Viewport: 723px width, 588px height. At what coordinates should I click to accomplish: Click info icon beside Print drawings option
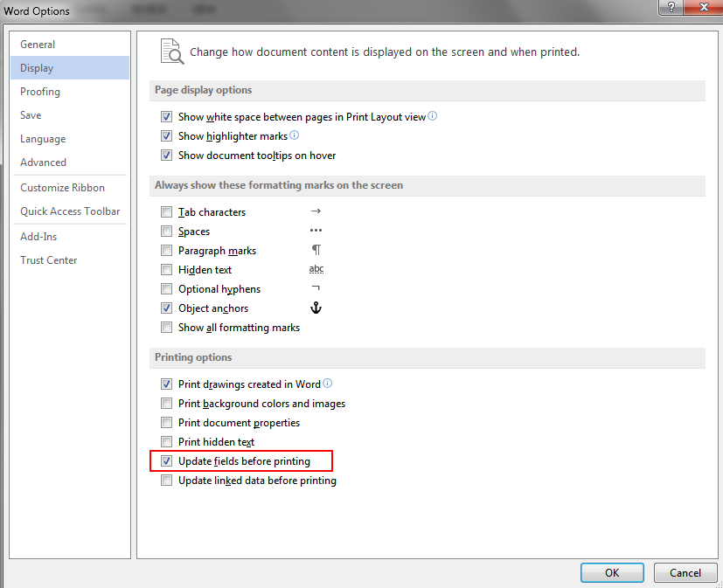pyautogui.click(x=328, y=384)
